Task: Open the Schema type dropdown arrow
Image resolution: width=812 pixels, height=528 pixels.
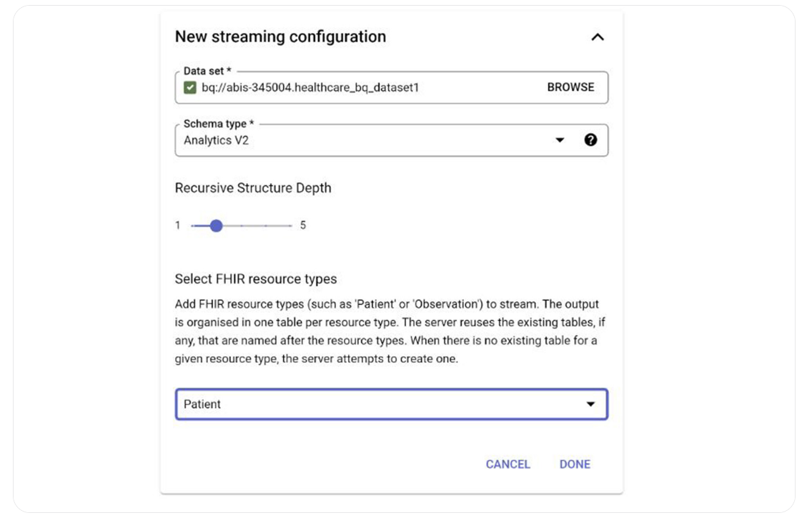Action: 560,139
